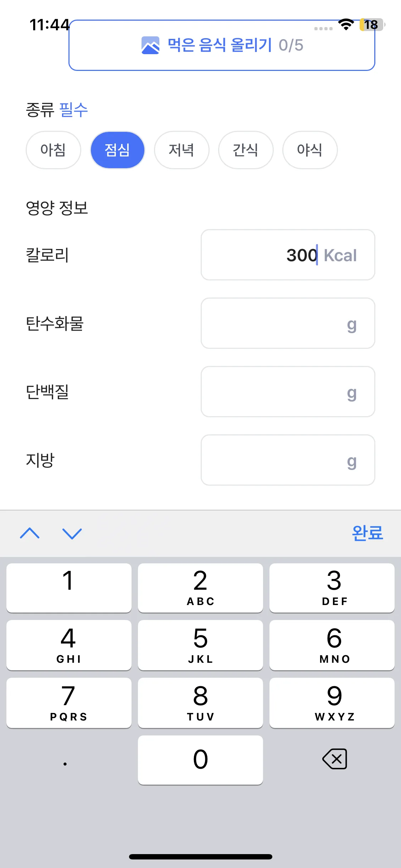
Task: Focus the 칼로리 Kcal input field
Action: pos(288,255)
